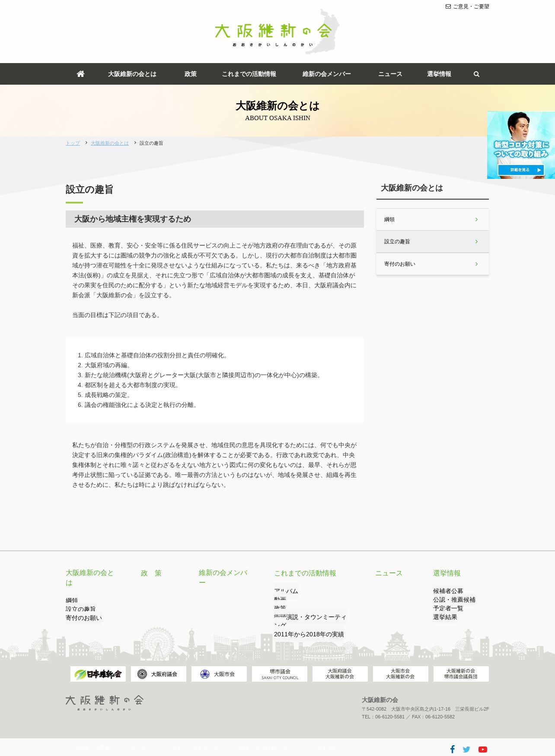Open 大阪維新の会とは in the nav bar
The width and height of the screenshot is (555, 756).
(132, 74)
